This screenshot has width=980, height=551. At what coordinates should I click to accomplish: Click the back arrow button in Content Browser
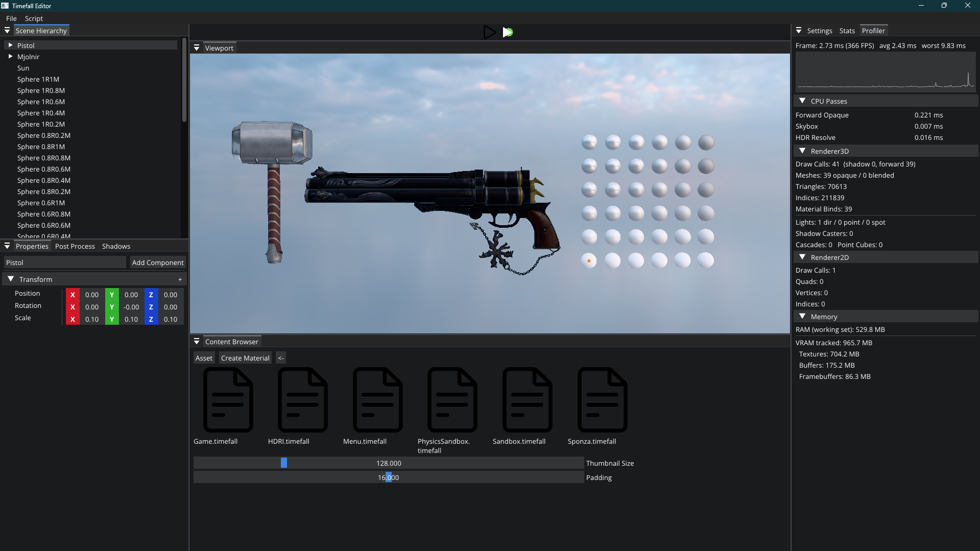click(x=281, y=358)
